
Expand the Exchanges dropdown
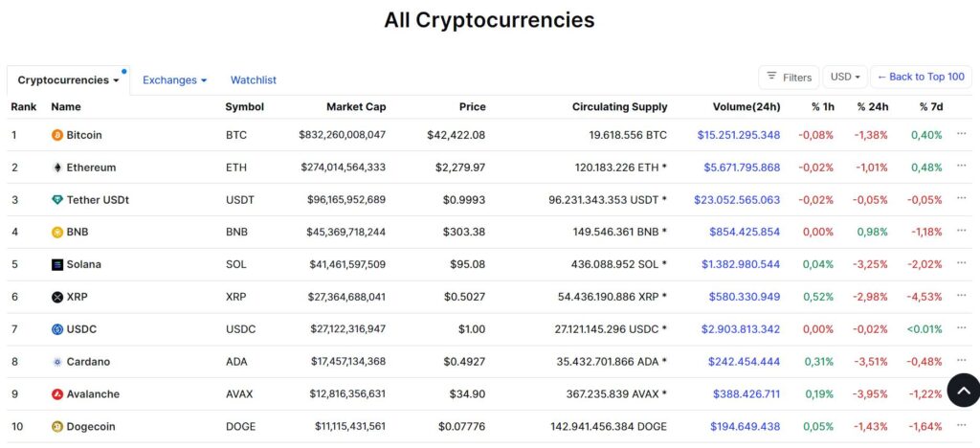click(x=174, y=80)
